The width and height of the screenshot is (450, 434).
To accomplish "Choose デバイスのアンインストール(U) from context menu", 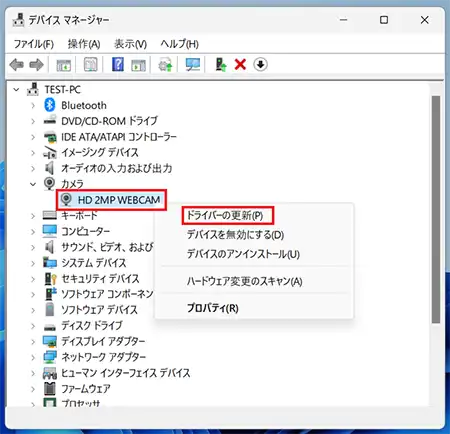I will [243, 254].
